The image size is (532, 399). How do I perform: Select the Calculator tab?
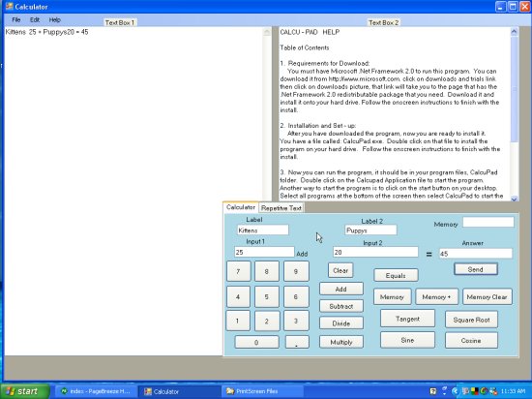(x=241, y=207)
